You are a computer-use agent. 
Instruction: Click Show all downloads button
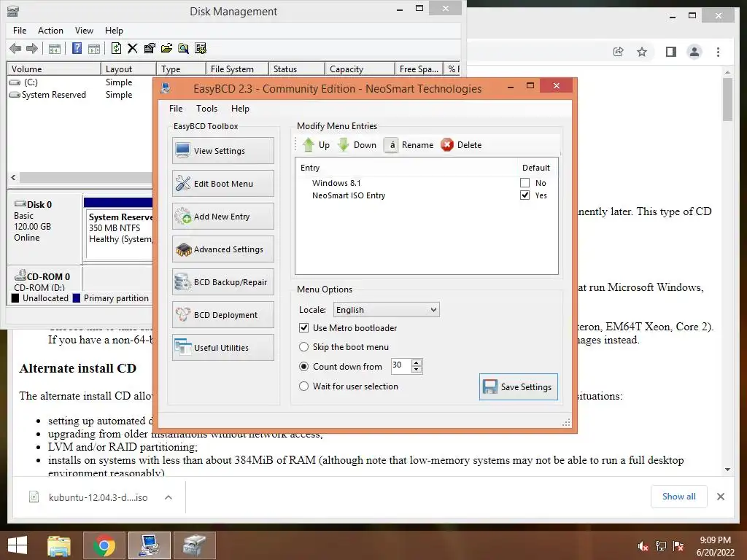[679, 497]
